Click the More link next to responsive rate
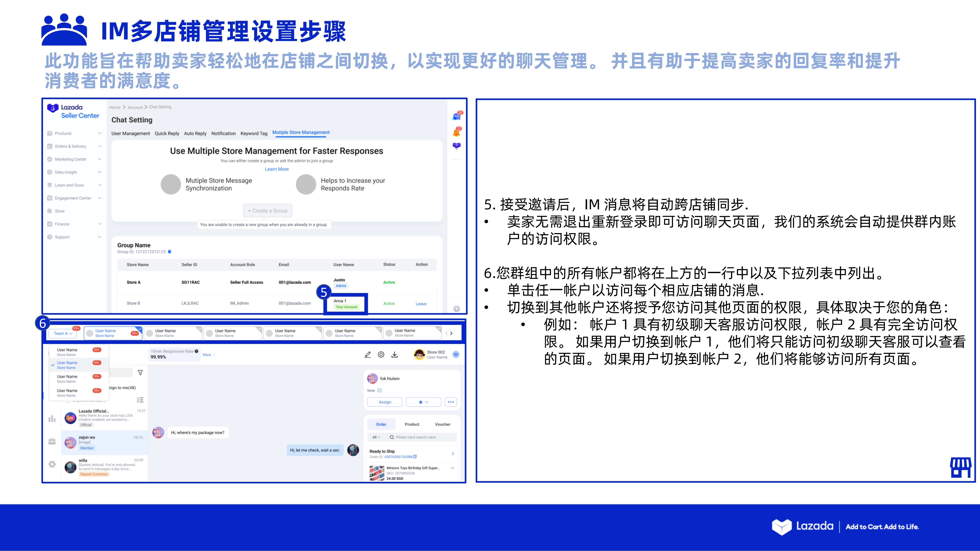Viewport: 980px width, 551px height. coord(207,355)
